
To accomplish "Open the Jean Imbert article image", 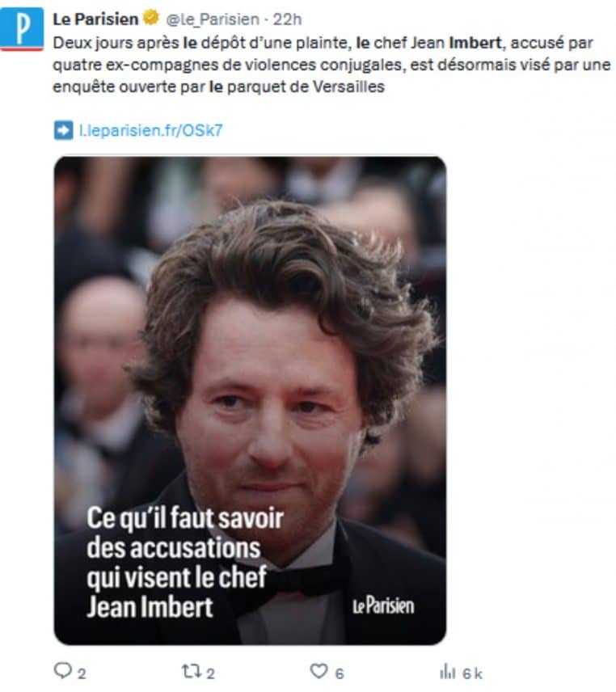I will point(250,400).
